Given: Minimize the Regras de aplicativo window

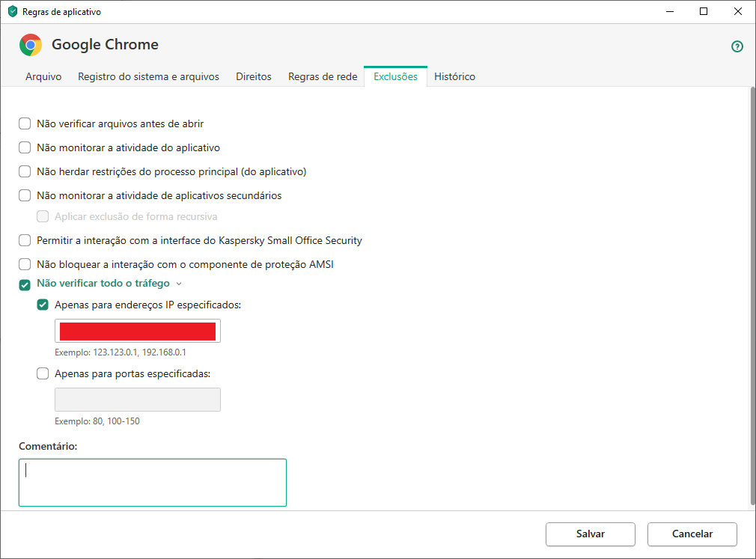Looking at the screenshot, I should coord(670,11).
